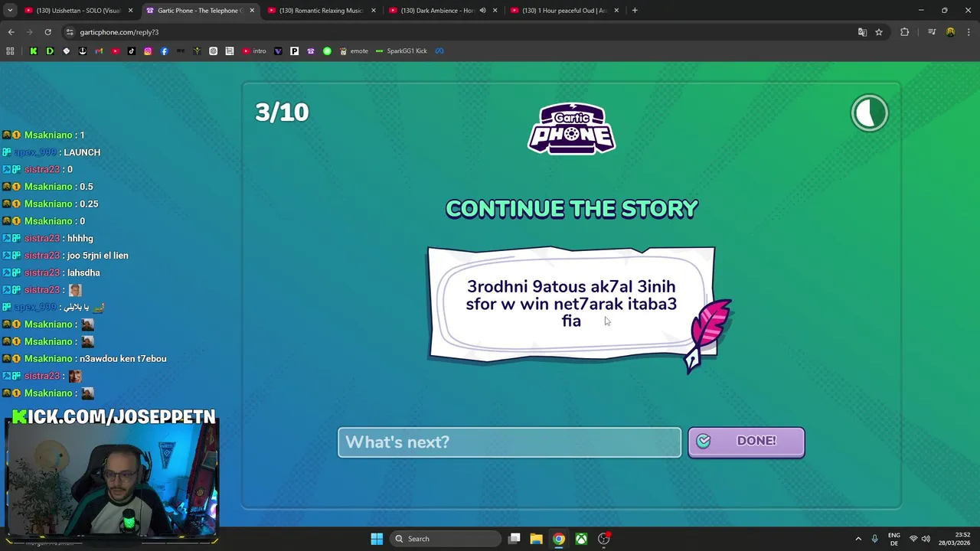Switch to the Romantic Relaxing Music tab

(x=321, y=11)
